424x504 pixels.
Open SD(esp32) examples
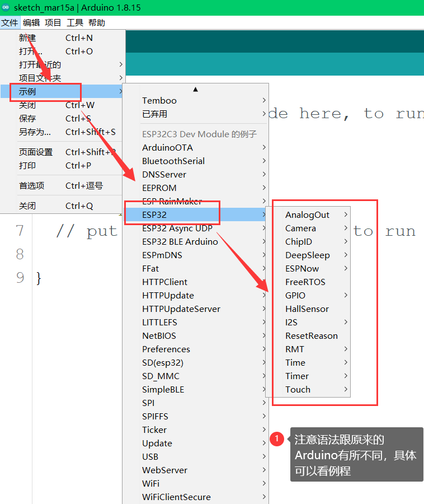click(x=195, y=363)
